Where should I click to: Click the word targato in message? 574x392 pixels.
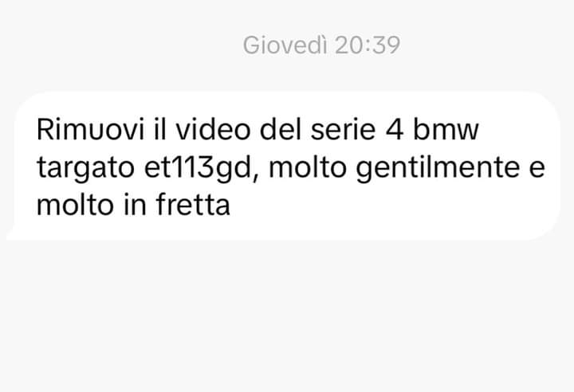(85, 168)
